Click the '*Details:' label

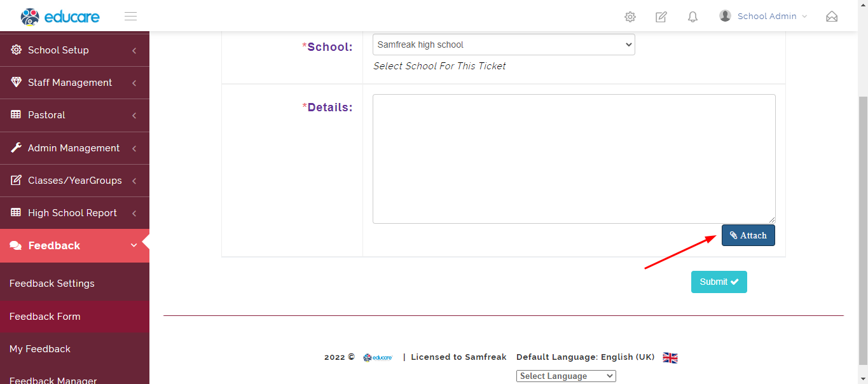[x=327, y=107]
